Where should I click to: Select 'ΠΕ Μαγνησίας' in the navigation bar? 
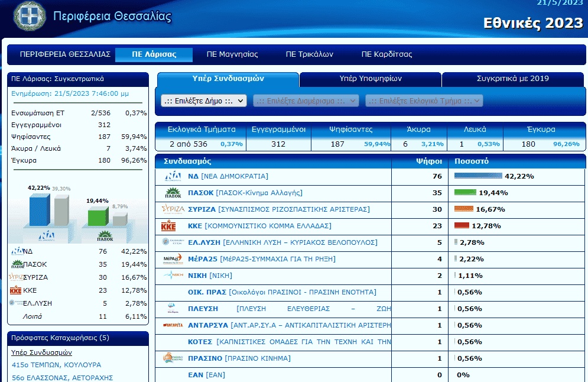click(232, 54)
